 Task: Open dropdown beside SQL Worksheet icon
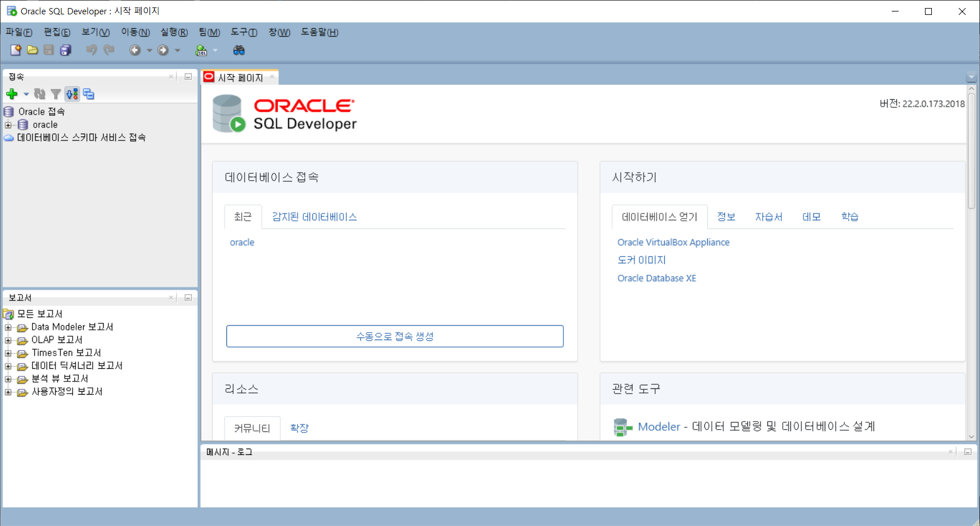pos(215,50)
